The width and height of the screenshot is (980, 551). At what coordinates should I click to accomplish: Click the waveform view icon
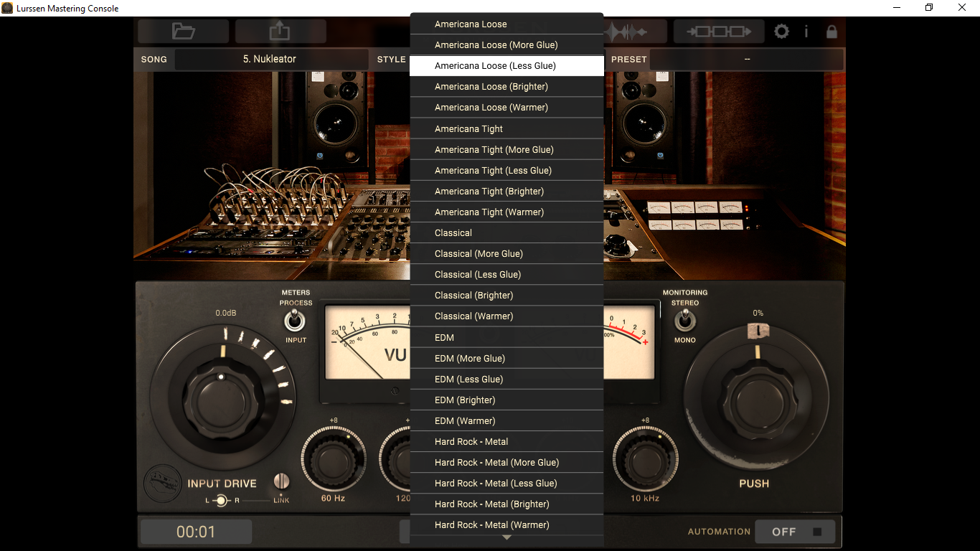626,32
